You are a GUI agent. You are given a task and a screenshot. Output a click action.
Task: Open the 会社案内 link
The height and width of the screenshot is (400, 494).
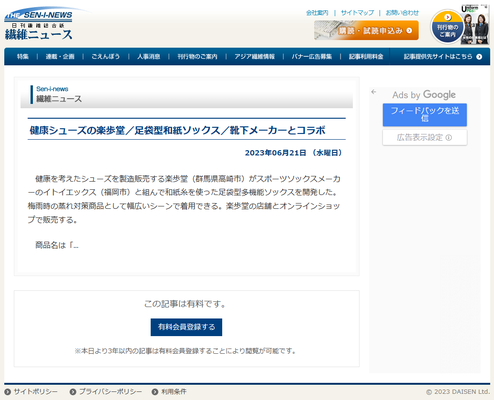tap(317, 13)
